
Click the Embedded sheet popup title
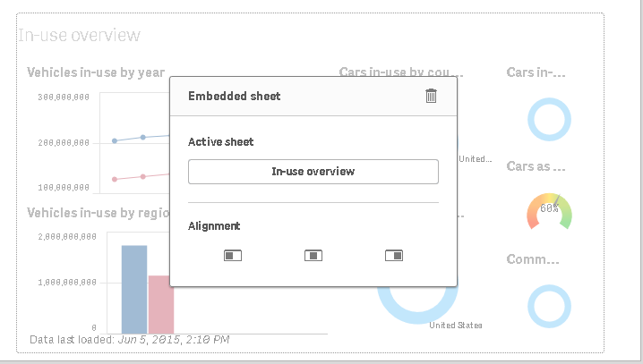tap(234, 97)
